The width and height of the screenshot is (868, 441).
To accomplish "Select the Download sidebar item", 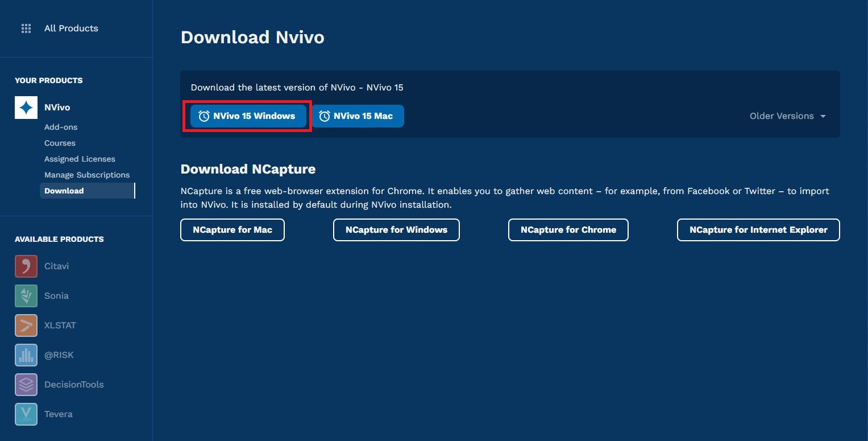I will (x=88, y=191).
